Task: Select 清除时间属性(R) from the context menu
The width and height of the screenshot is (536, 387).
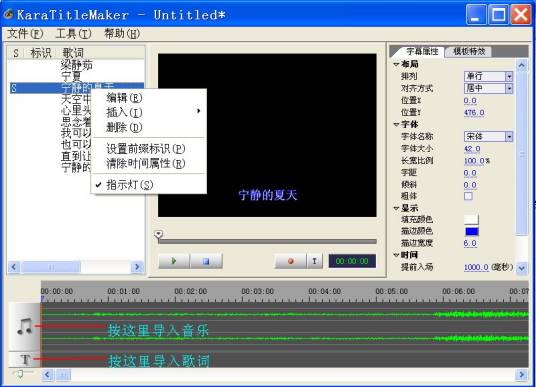Action: 149,163
